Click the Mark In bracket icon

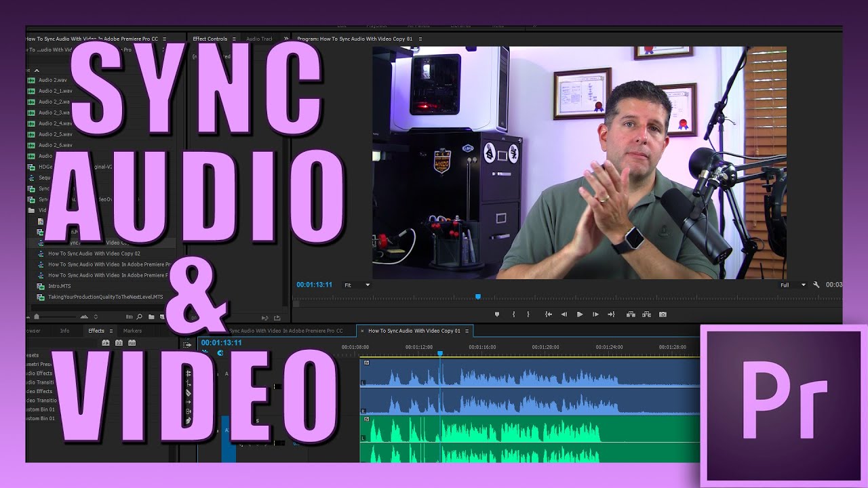pos(513,314)
